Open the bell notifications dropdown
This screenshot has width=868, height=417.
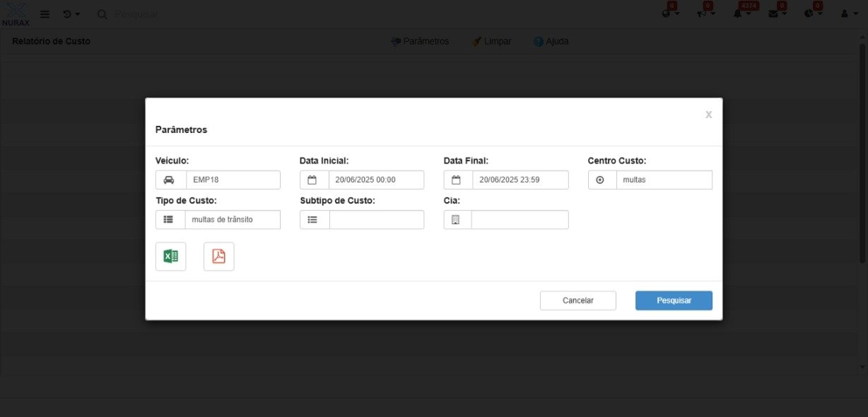[x=742, y=14]
